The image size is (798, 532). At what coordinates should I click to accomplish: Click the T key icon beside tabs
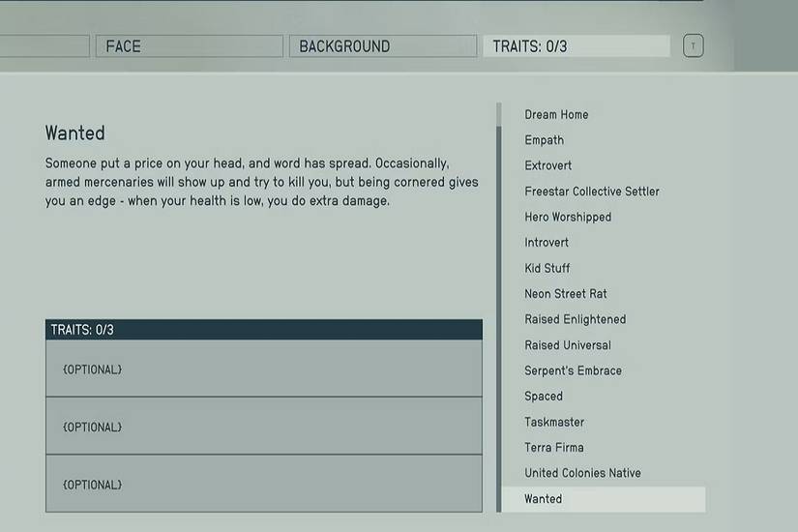click(x=693, y=45)
